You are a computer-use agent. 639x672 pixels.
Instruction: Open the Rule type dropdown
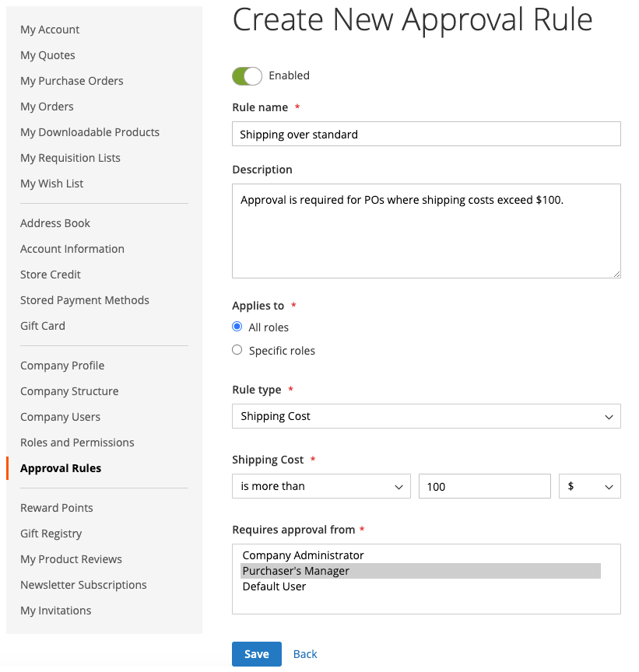[x=426, y=416]
